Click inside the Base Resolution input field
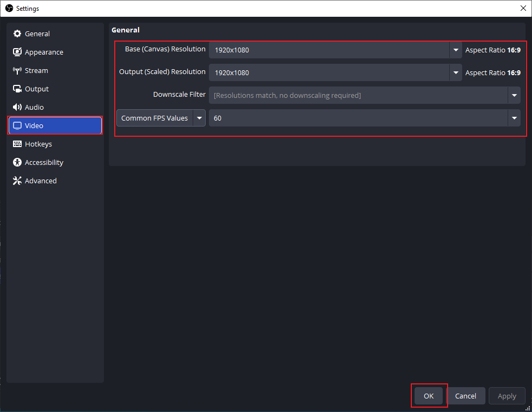Image resolution: width=532 pixels, height=412 pixels. (325, 50)
